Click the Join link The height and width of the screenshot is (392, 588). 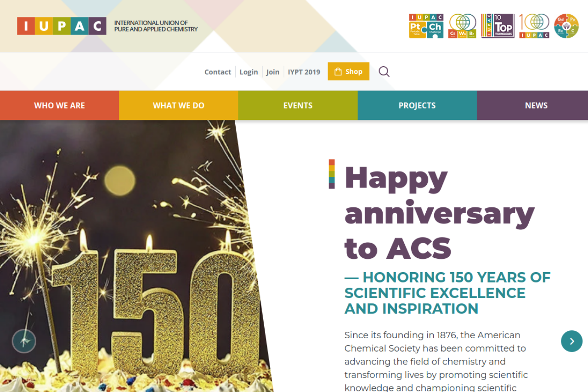pyautogui.click(x=273, y=72)
